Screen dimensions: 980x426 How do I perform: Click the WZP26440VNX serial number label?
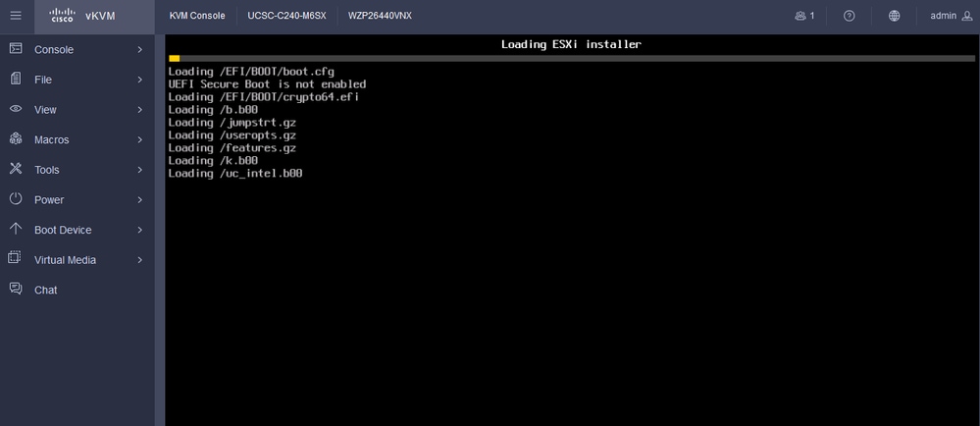point(380,16)
